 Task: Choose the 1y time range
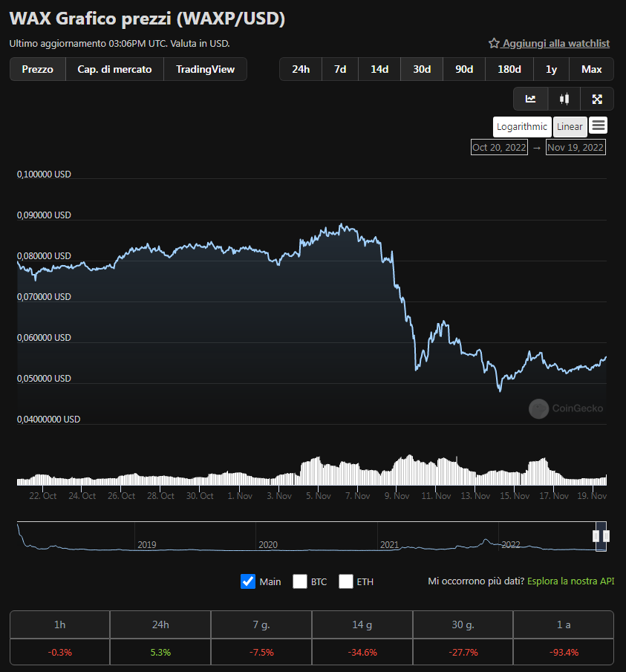tap(551, 69)
